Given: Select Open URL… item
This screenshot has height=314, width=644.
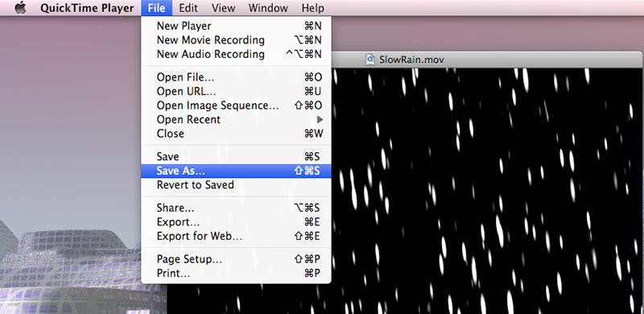Looking at the screenshot, I should (236, 92).
